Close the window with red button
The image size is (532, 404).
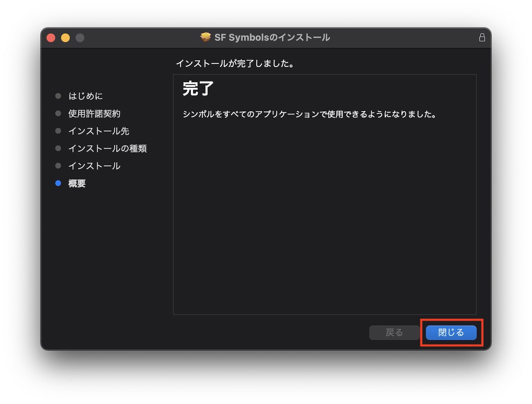point(51,38)
